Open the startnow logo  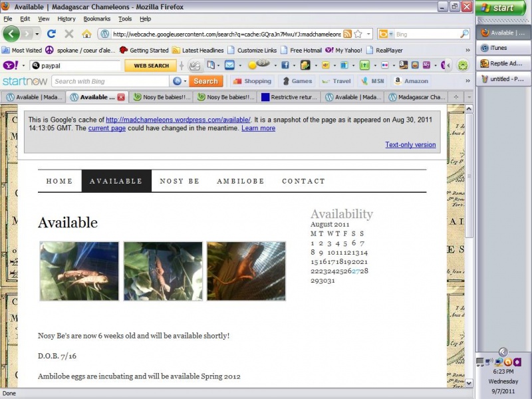pyautogui.click(x=25, y=81)
